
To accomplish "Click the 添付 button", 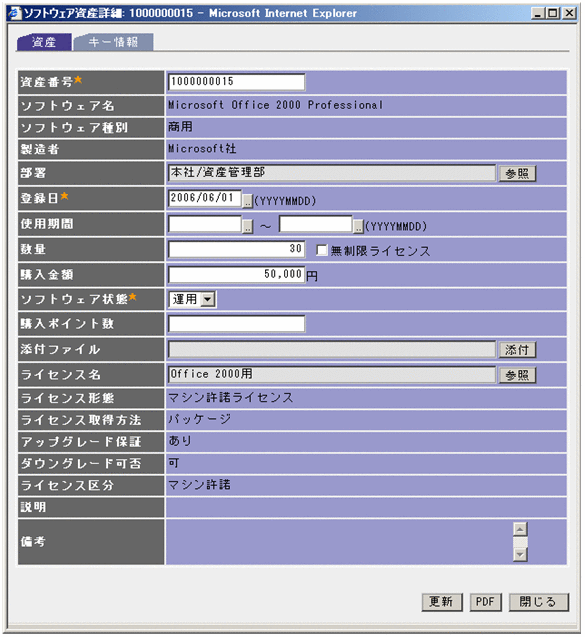I will click(517, 350).
